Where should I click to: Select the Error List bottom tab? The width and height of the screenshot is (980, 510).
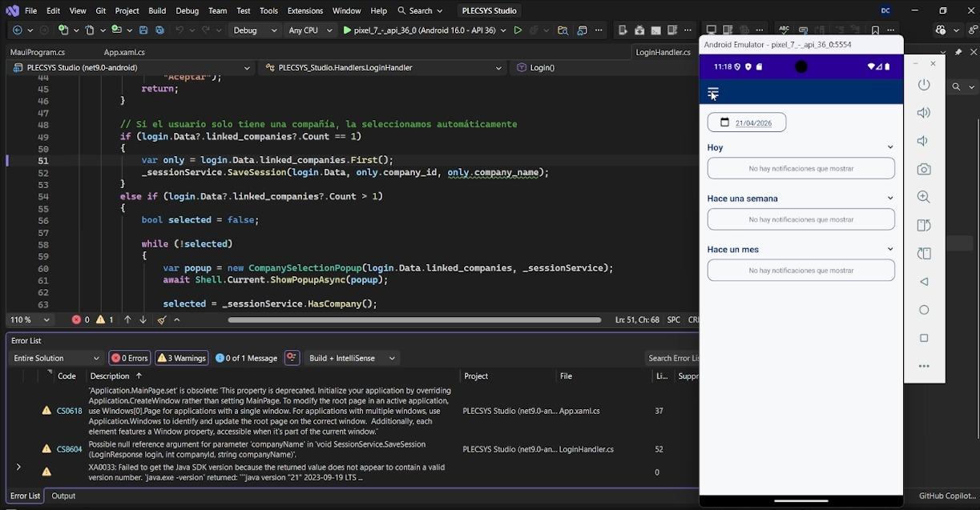(x=24, y=496)
